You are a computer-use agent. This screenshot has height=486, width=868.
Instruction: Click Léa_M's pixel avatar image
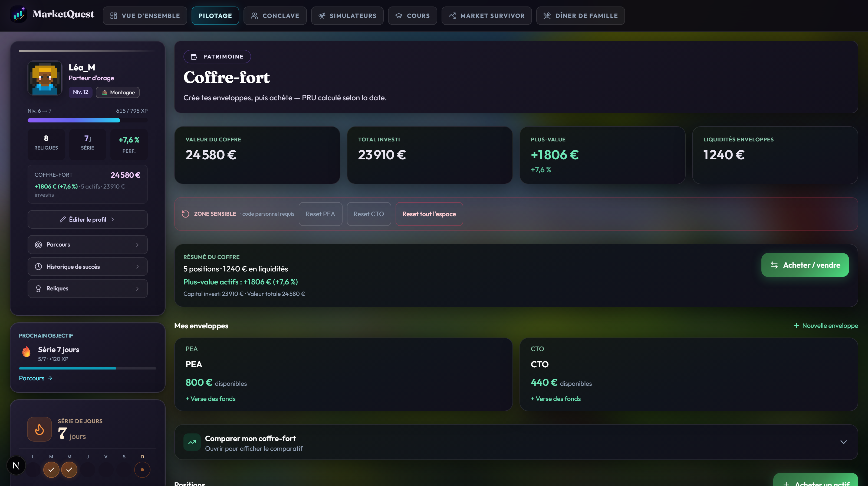[45, 78]
